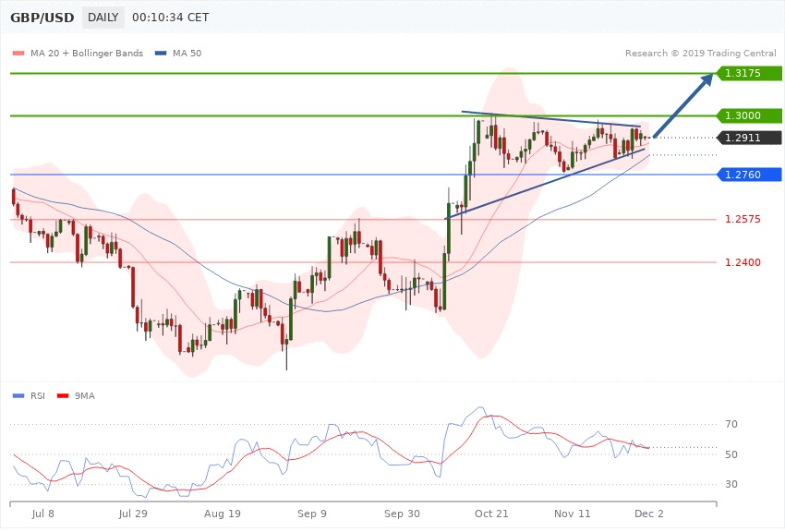Click the 1.2911 current price tag
785x532 pixels.
749,138
